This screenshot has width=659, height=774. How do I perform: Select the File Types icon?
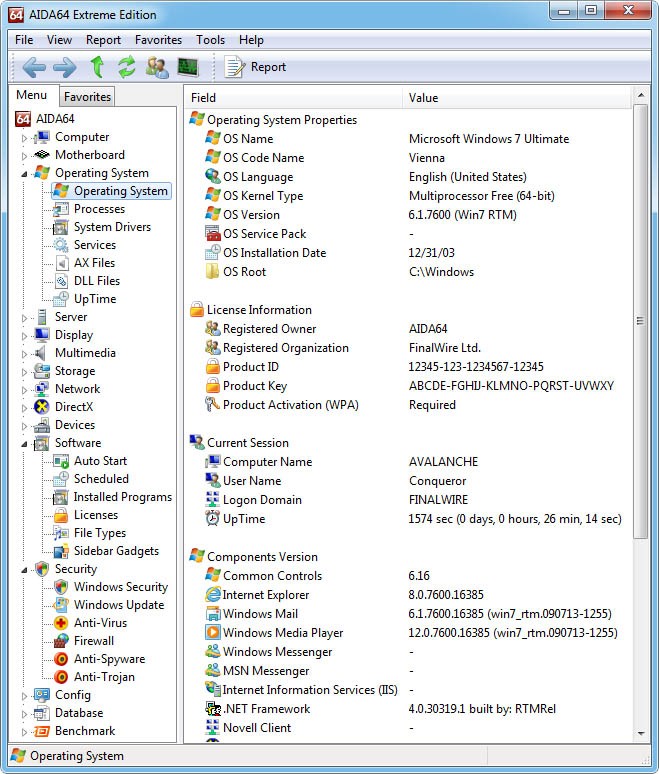(x=61, y=533)
